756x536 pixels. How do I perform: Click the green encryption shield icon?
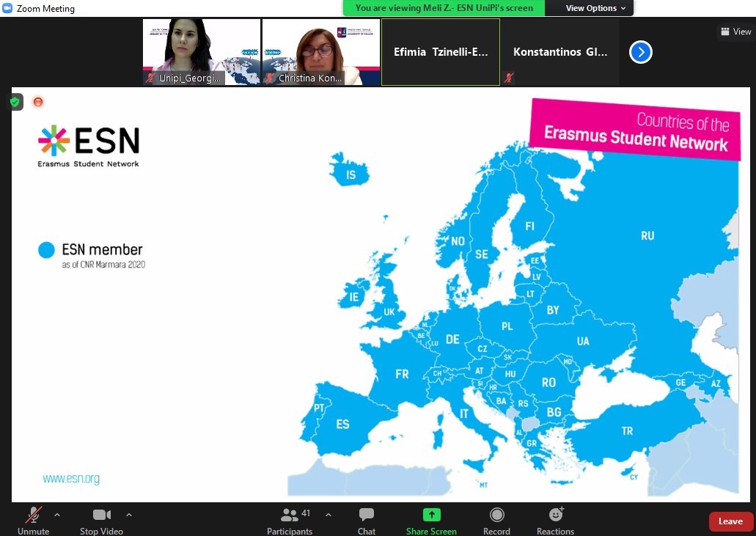[15, 102]
